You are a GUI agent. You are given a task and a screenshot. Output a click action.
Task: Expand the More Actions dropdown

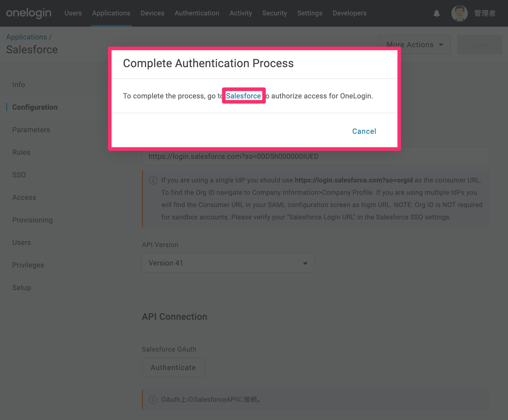(x=414, y=45)
